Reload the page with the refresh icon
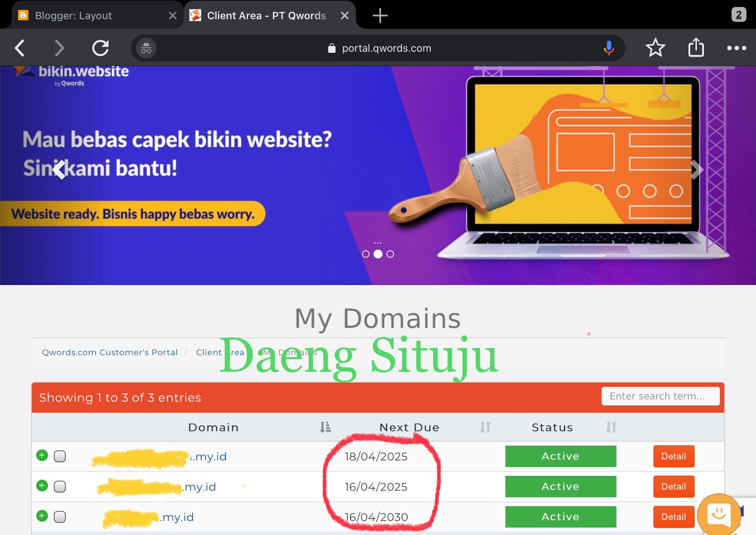 coord(101,48)
